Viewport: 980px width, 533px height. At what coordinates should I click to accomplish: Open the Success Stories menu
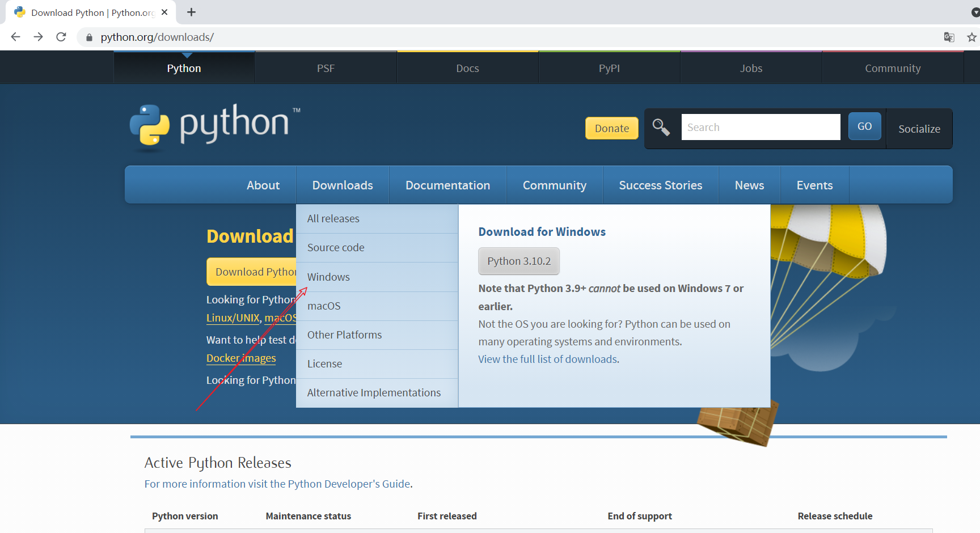(661, 185)
